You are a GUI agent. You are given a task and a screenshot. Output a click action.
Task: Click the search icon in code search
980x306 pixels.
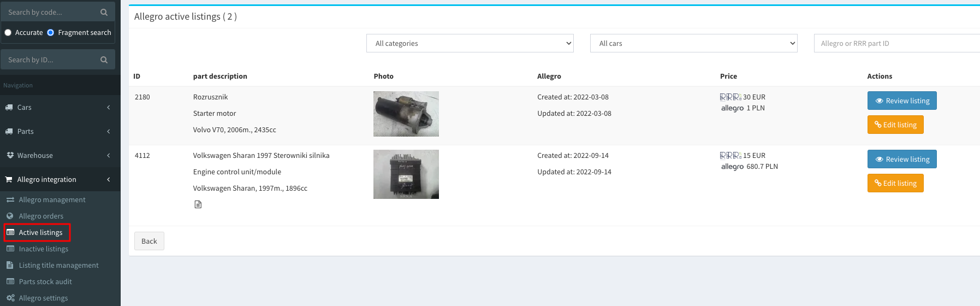coord(104,12)
